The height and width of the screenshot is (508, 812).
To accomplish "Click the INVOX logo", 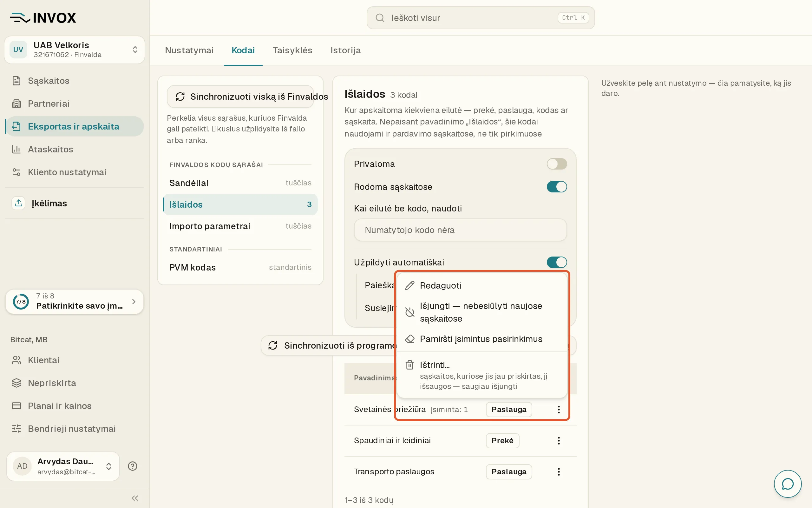I will (x=43, y=17).
